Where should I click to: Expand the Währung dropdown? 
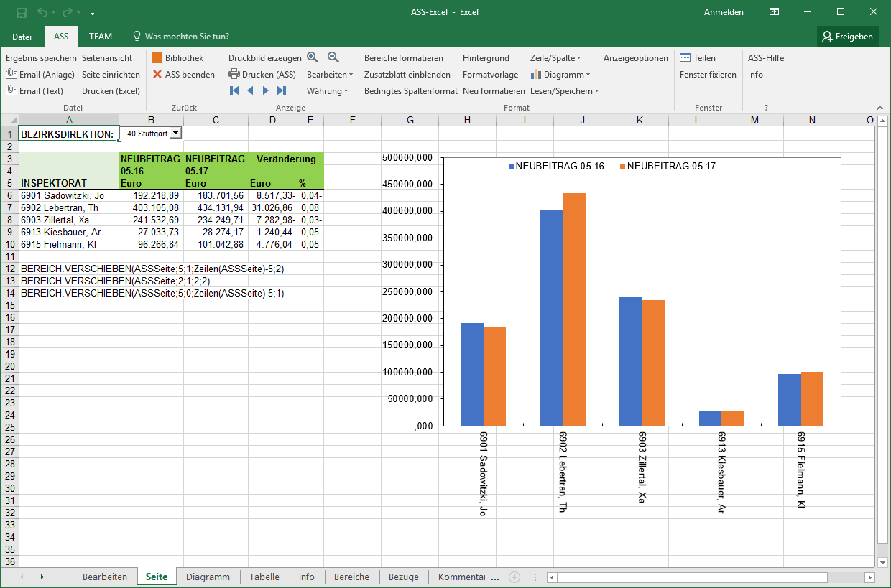pos(327,91)
